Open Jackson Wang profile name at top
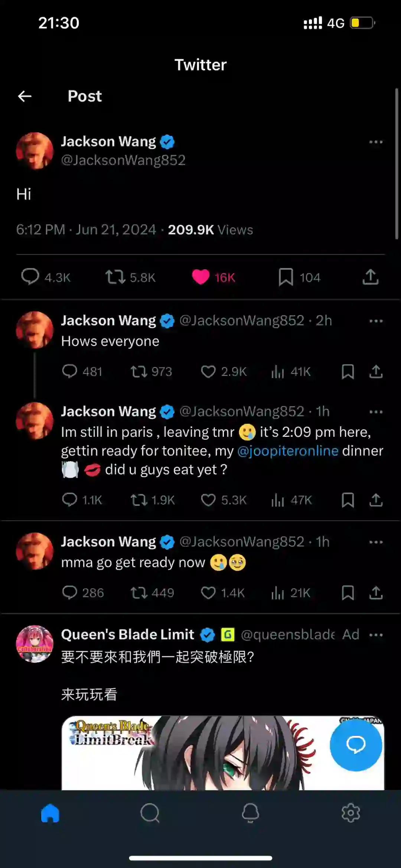Viewport: 401px width, 868px height. point(108,142)
